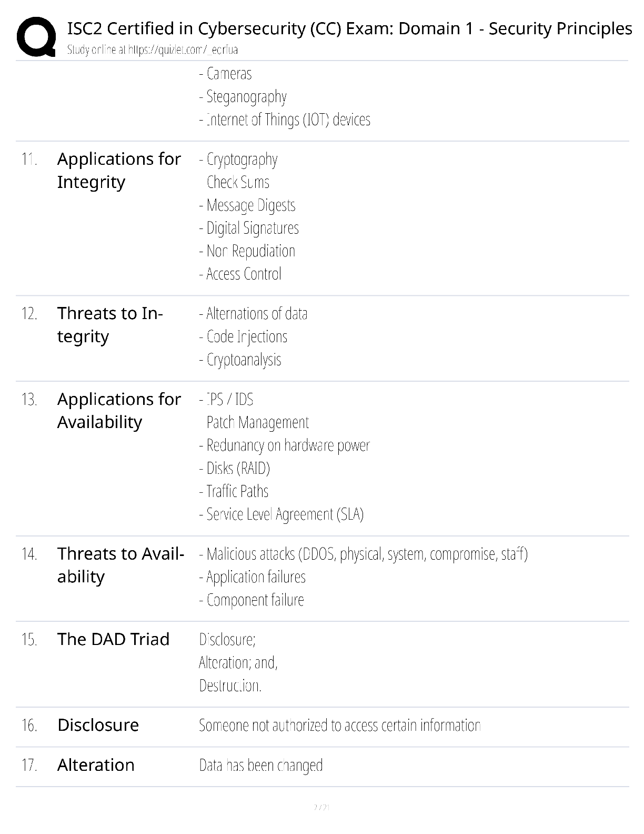Click the Quizlet Q logo icon
Screen dimensions: 644x834
click(x=36, y=37)
